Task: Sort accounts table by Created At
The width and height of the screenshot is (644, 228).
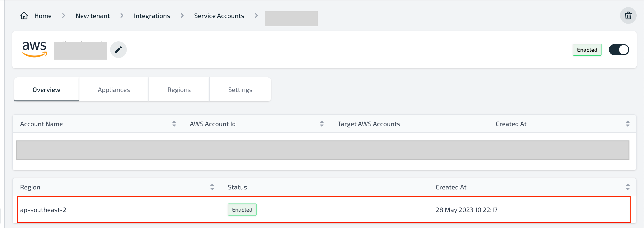Action: 628,124
